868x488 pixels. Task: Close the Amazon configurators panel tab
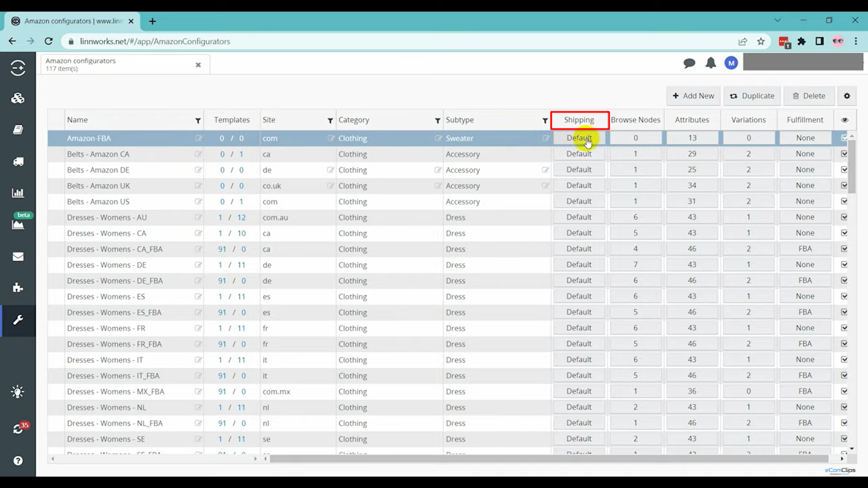click(198, 65)
